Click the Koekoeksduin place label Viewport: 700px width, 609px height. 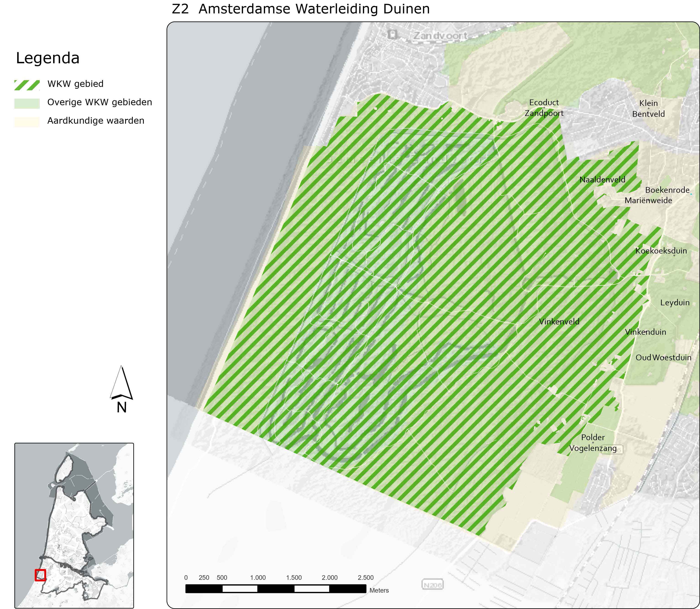pos(661,251)
